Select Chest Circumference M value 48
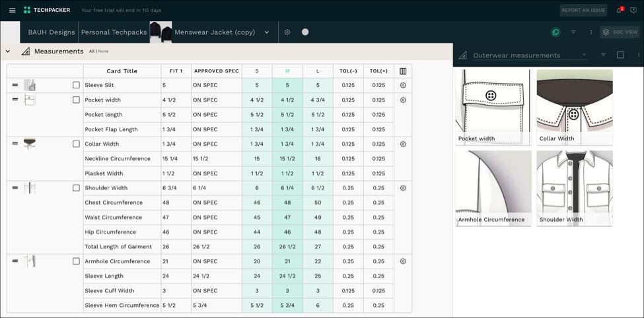This screenshot has width=644, height=318. (x=287, y=203)
